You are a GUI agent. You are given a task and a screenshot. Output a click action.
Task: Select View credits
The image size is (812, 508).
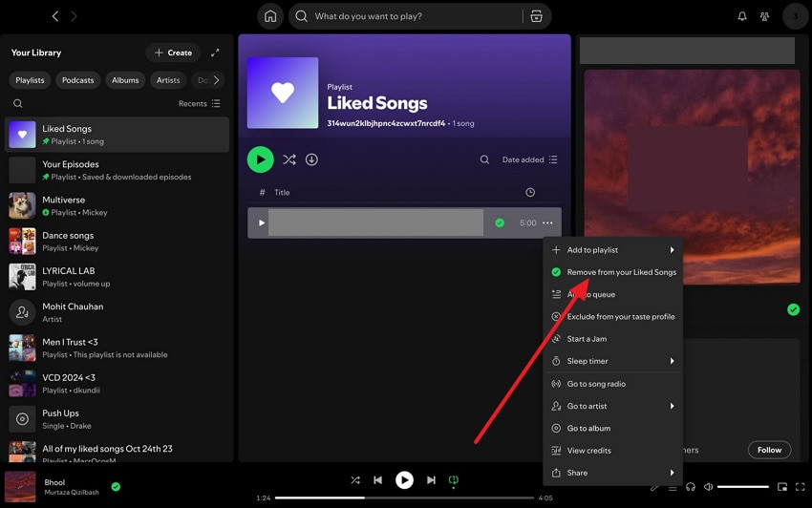613,451
